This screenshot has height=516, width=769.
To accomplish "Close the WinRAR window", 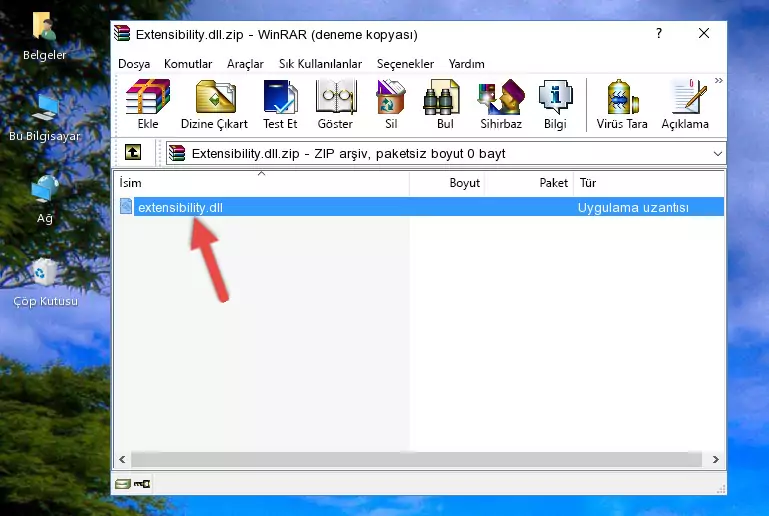I will point(704,33).
